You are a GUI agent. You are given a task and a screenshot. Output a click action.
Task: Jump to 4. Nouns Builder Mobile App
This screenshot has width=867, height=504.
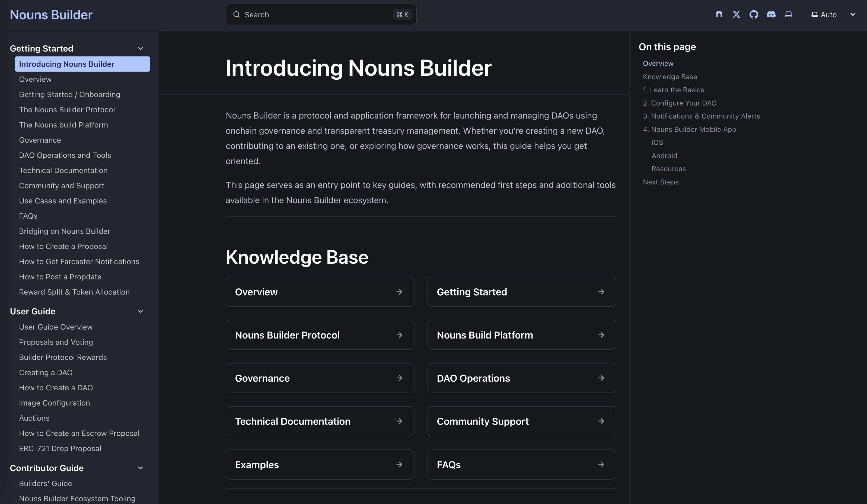point(689,129)
